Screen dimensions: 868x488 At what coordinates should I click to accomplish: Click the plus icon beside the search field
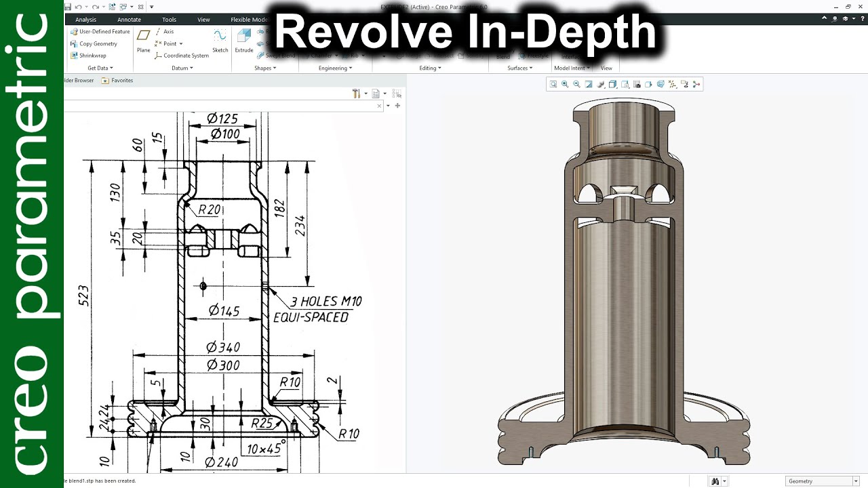[x=397, y=106]
